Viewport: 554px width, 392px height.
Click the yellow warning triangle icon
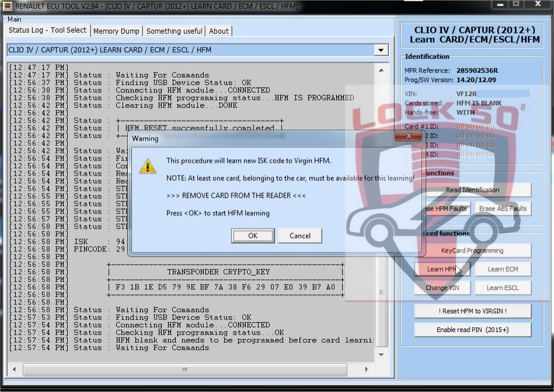coord(147,166)
